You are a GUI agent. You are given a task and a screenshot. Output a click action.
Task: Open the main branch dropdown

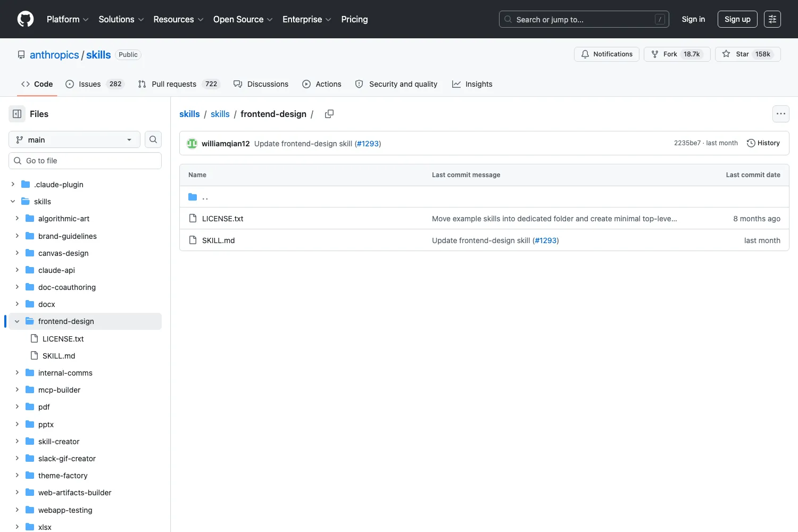pos(74,139)
